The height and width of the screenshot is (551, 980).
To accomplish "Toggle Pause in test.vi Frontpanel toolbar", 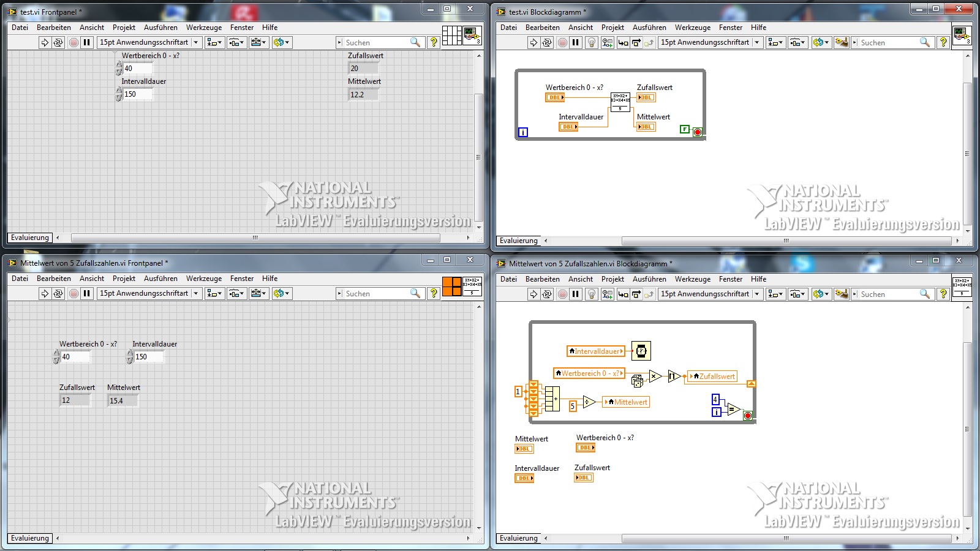I will pos(87,42).
